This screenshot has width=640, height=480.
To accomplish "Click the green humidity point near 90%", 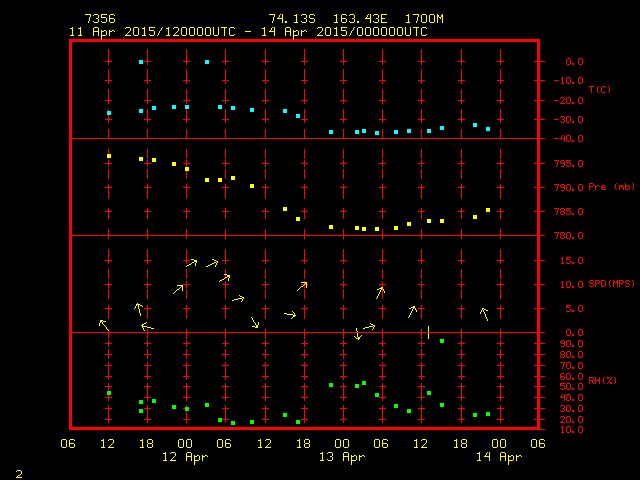I will 442,341.
